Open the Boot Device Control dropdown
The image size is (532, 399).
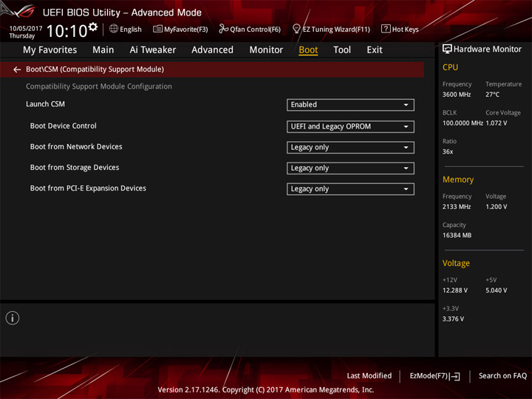point(350,126)
